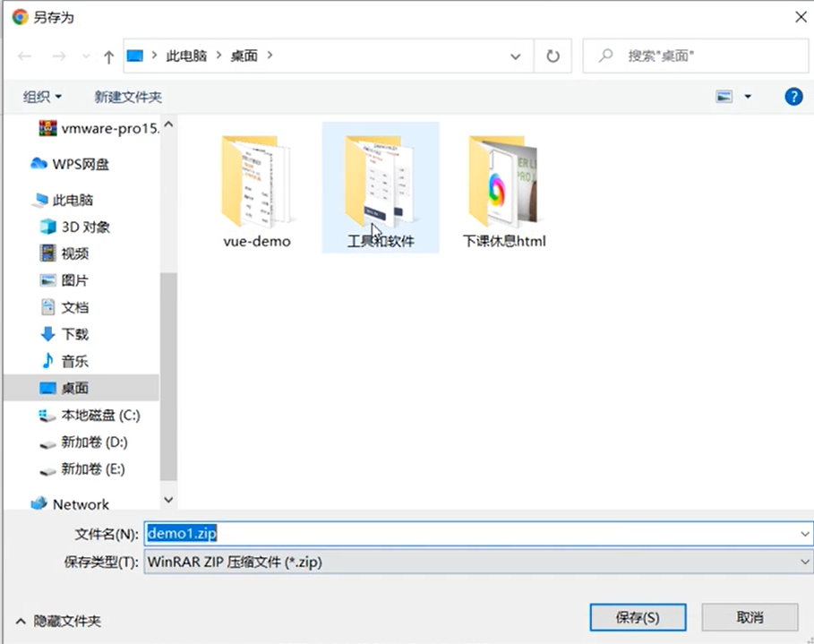Screen dimensions: 814x644
Task: Expand the view options dropdown arrow
Action: [748, 97]
